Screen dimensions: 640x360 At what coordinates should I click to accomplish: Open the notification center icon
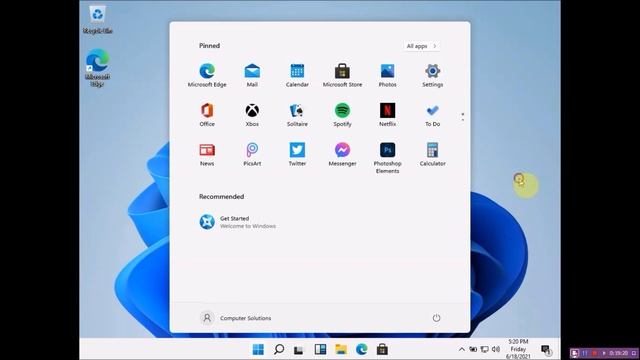[546, 349]
